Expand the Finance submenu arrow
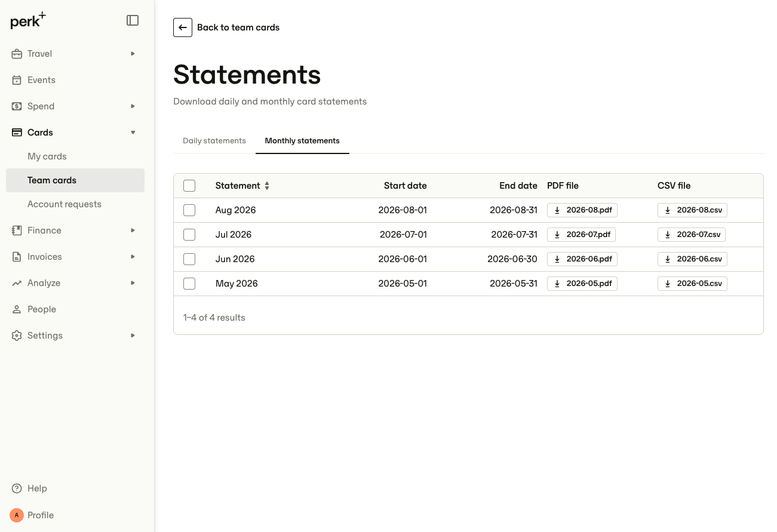This screenshot has width=777, height=532. pos(133,230)
